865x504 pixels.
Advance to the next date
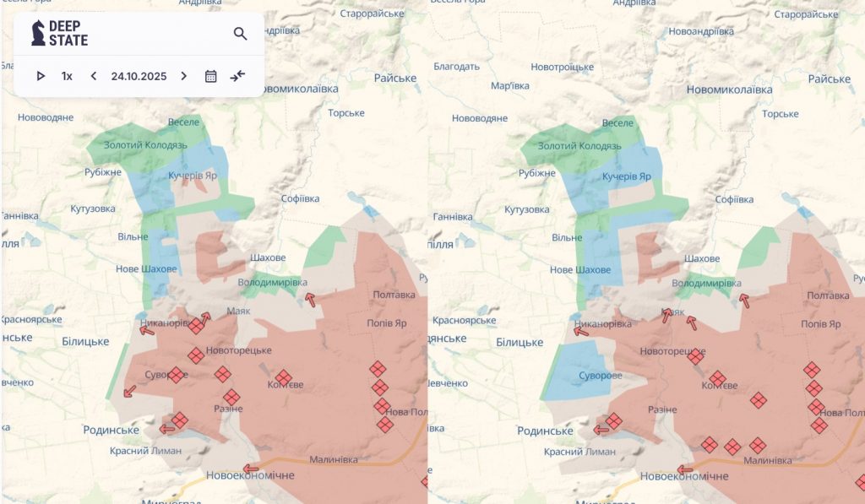[184, 76]
